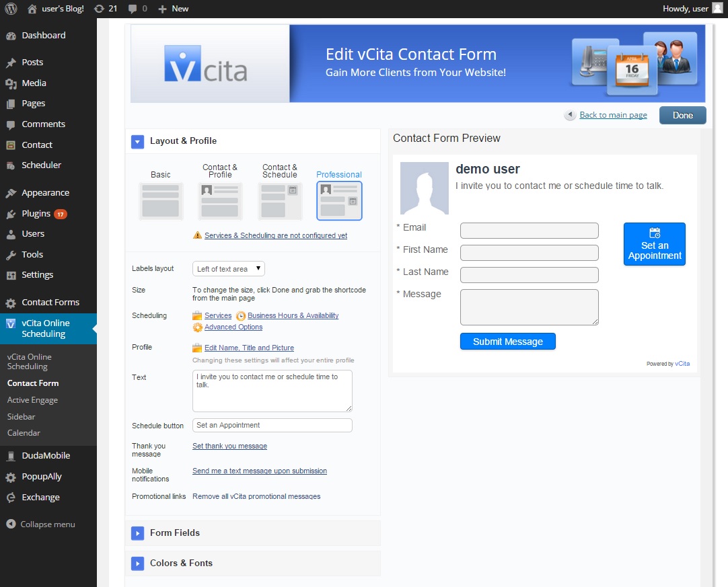
Task: Go to Active Engage submenu item
Action: (32, 400)
